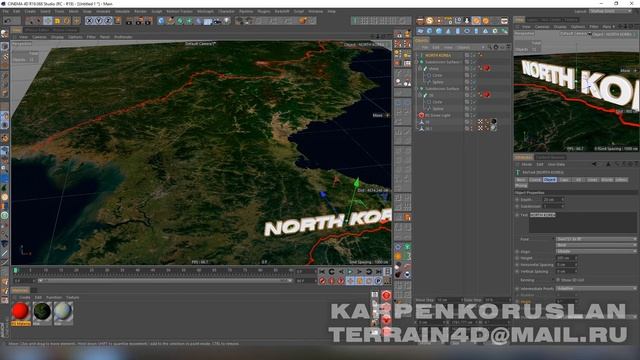Viewport: 640px width, 360px height.
Task: Click the red Record Active Objects button
Action: (322, 281)
